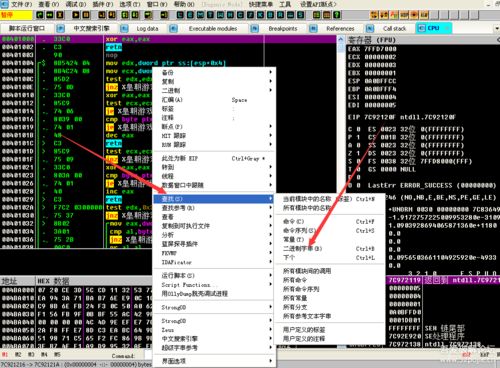Select 命令(C) in the 查找 submenu
500x368 pixels.
(329, 221)
